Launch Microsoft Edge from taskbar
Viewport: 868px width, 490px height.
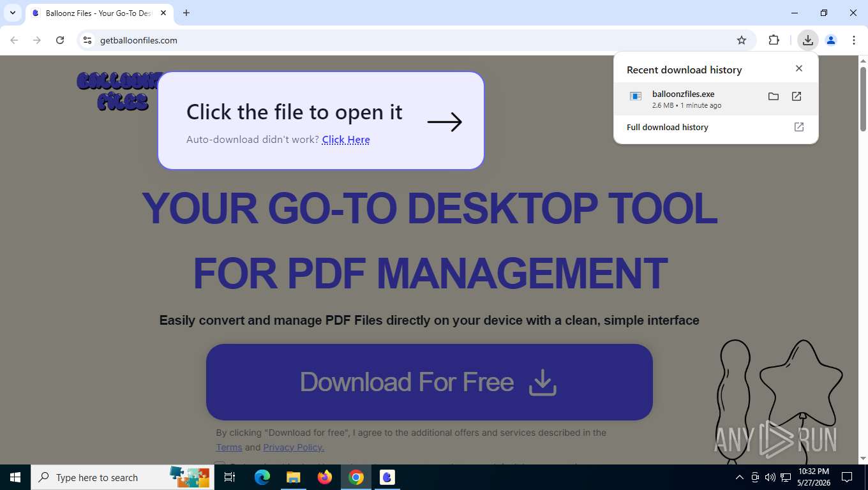pyautogui.click(x=262, y=477)
